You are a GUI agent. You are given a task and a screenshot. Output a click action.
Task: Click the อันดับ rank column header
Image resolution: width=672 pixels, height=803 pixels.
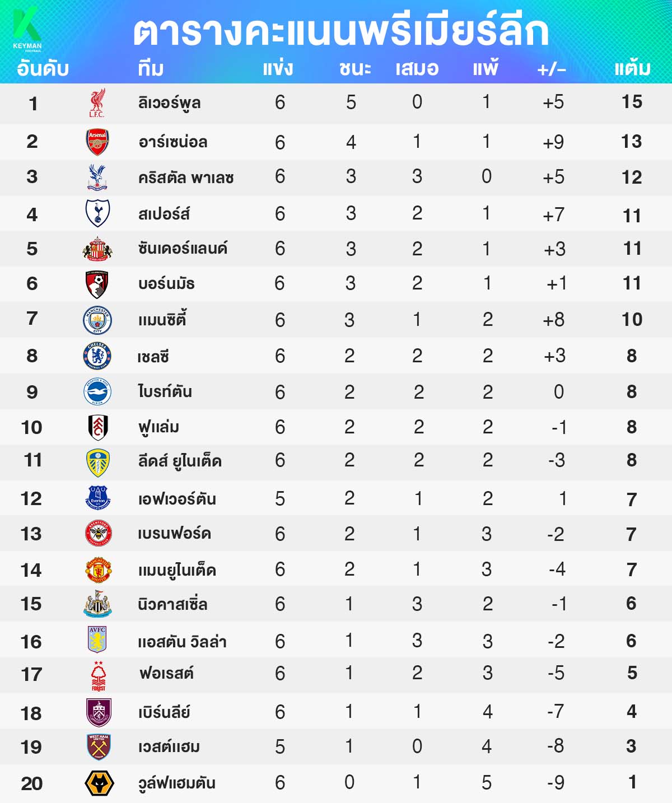click(43, 68)
